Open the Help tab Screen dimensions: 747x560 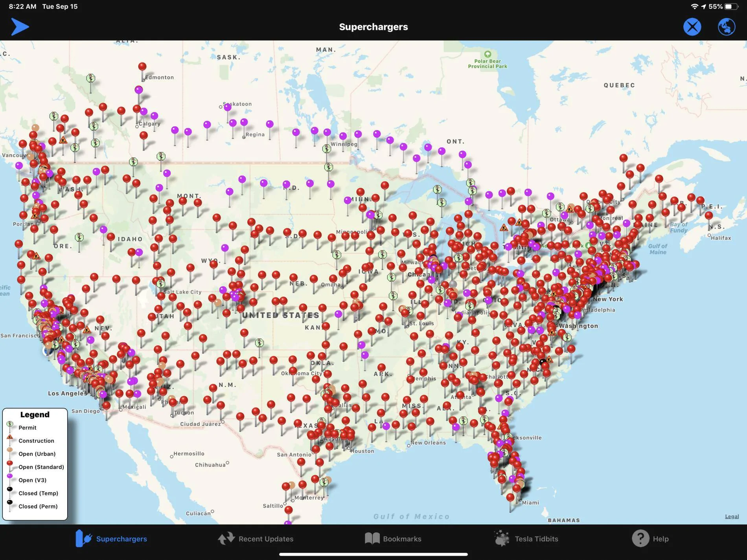tap(650, 538)
